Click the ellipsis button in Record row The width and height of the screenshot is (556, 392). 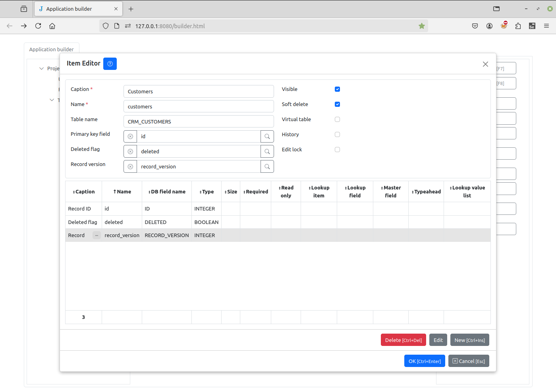[x=97, y=236]
